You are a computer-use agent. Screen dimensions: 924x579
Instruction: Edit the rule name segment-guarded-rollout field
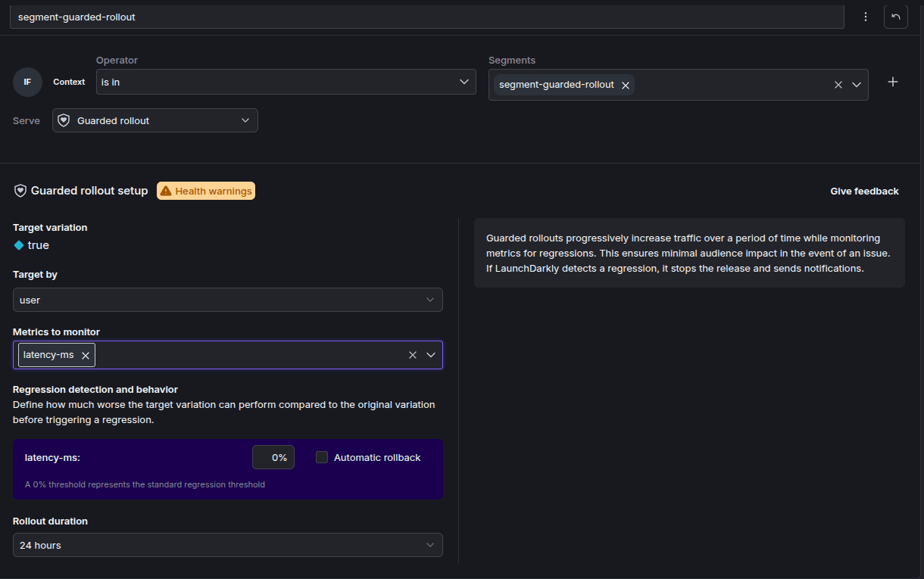tap(427, 17)
